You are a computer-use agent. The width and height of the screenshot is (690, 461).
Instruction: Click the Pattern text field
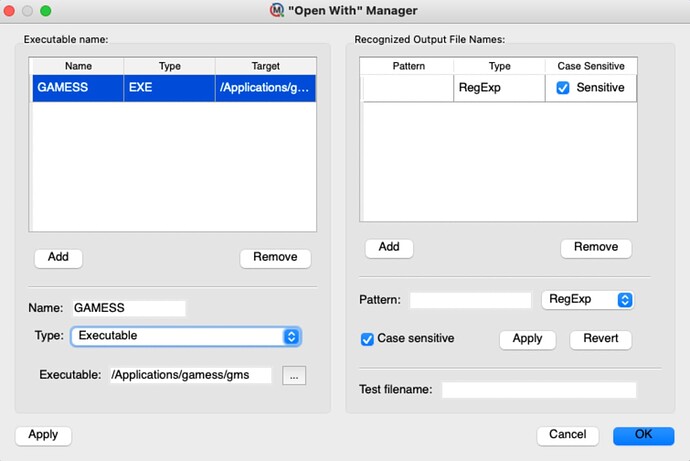click(470, 300)
